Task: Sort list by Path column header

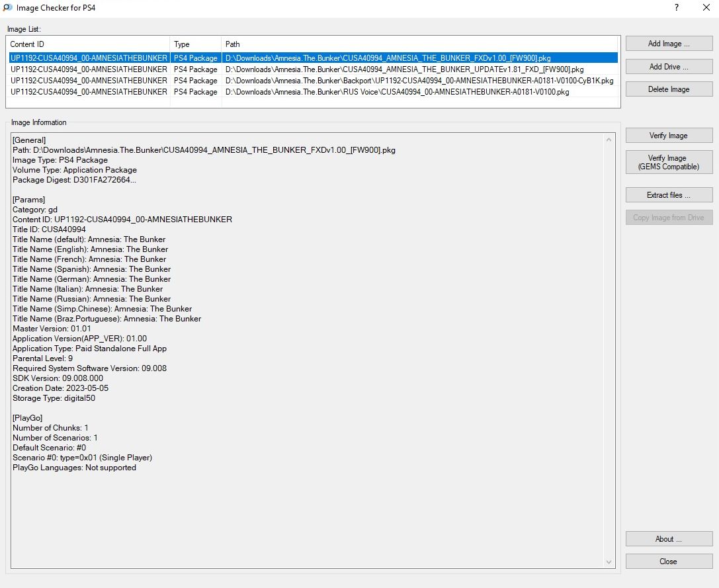Action: (419, 44)
